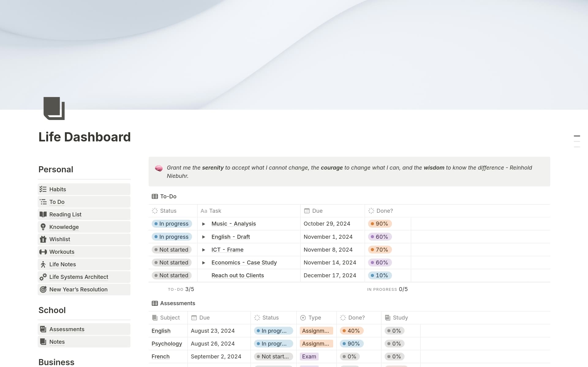Click the 90% Done tag for Music - Analysis
Screen dimensions: 588x367
[x=380, y=224]
